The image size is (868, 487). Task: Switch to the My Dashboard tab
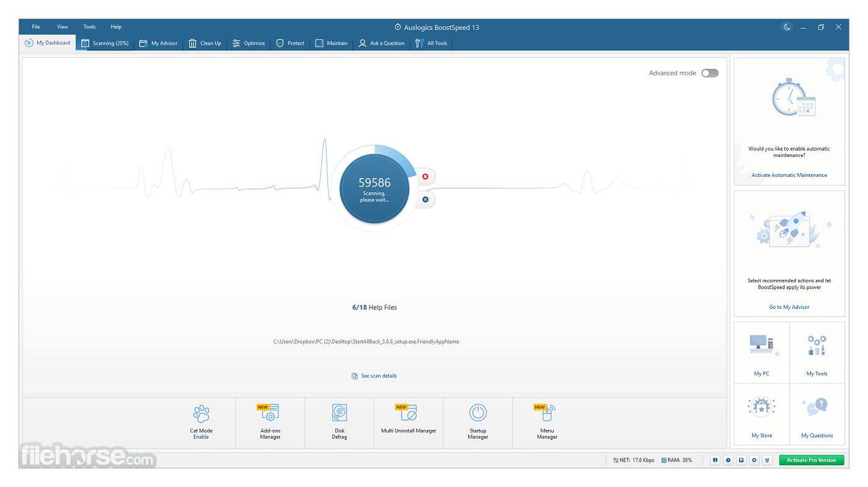coord(48,43)
